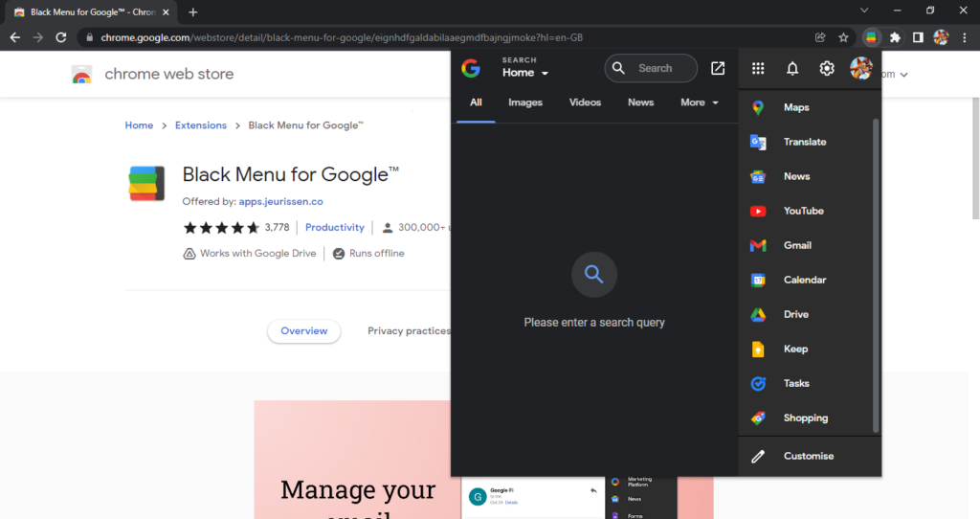Open Calendar from the app list
Viewport: 980px width, 519px height.
pos(805,280)
